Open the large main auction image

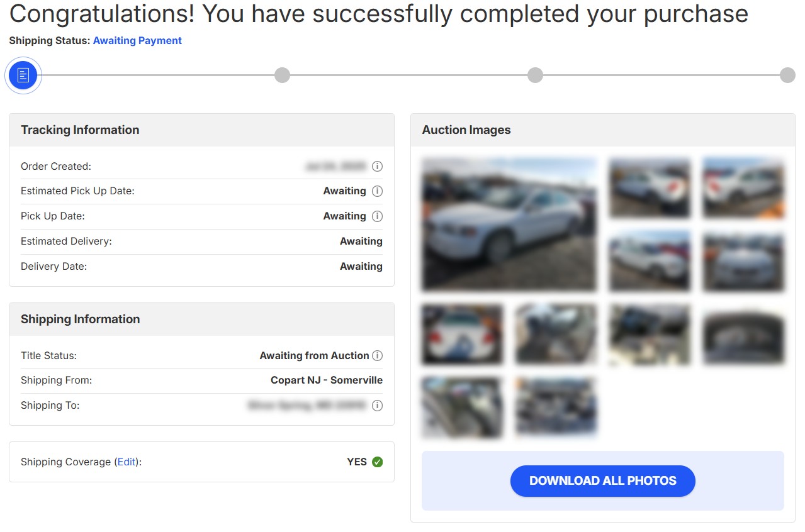point(509,224)
